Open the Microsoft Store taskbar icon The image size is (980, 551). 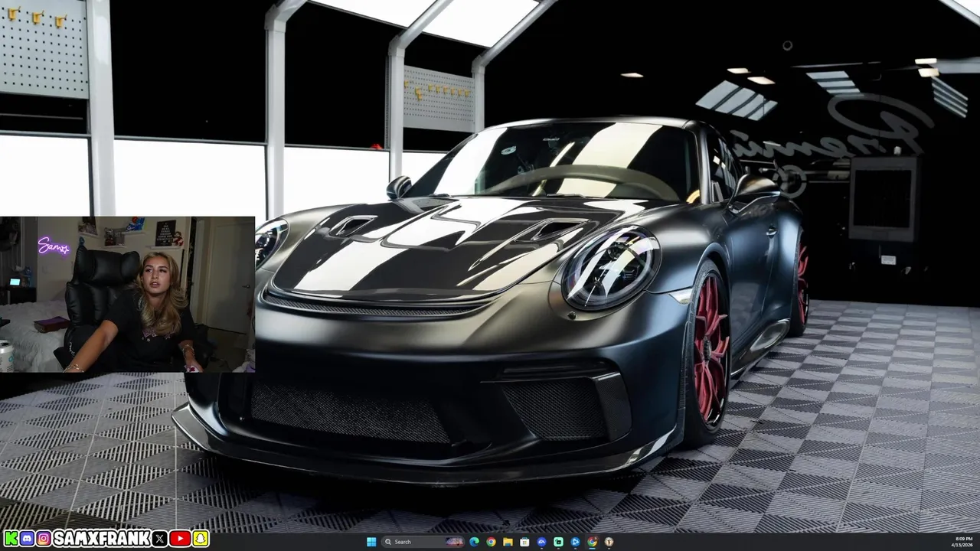pyautogui.click(x=524, y=542)
